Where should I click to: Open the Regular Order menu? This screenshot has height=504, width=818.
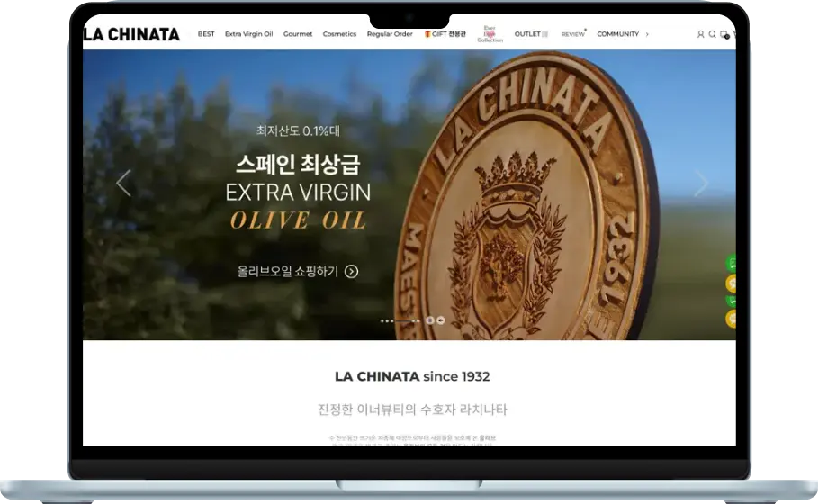[x=390, y=34]
